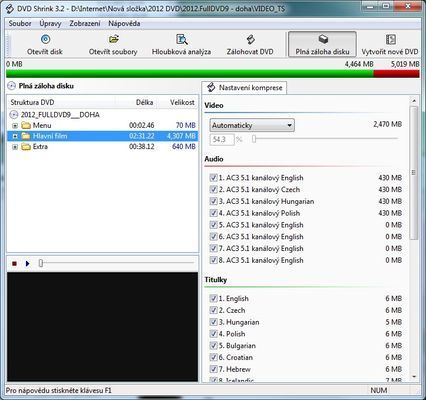
Task: Expand the Menu folder tree node
Action: (15, 126)
